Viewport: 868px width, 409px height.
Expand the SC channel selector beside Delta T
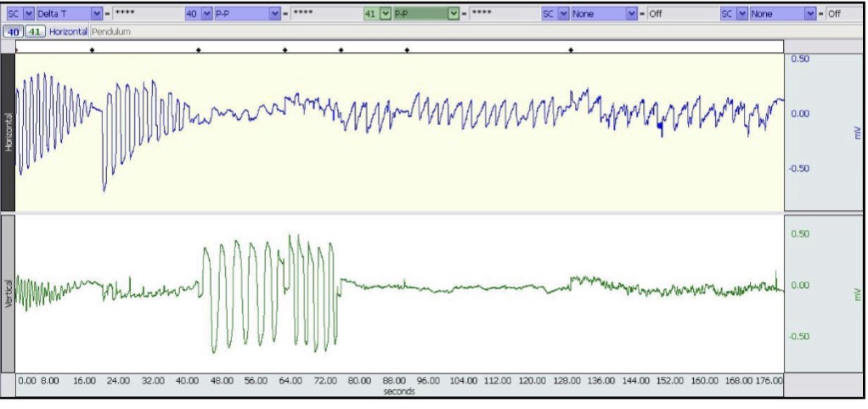pos(29,14)
